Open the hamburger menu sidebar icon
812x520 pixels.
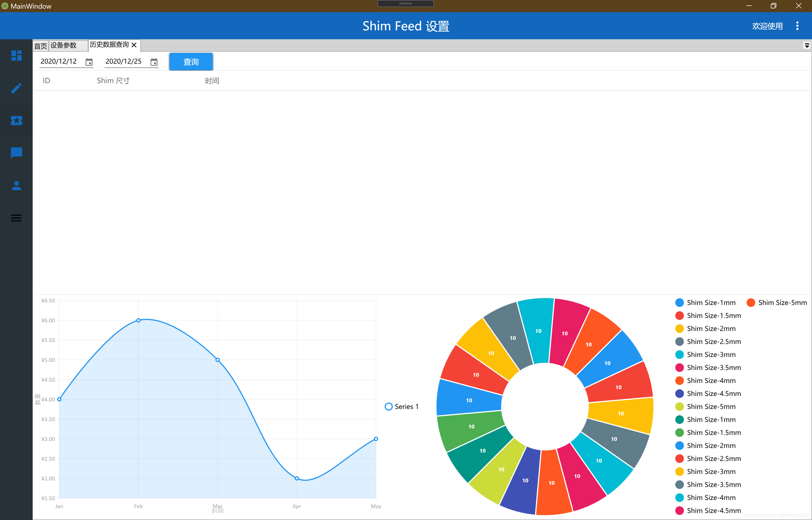coord(16,218)
